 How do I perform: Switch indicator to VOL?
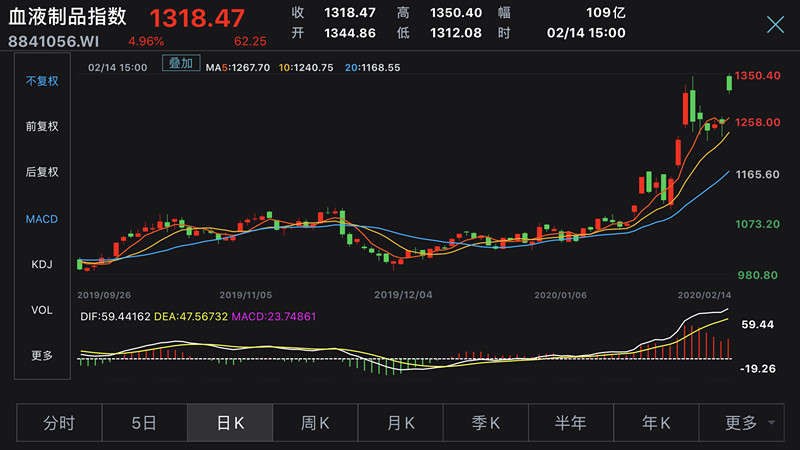click(42, 310)
